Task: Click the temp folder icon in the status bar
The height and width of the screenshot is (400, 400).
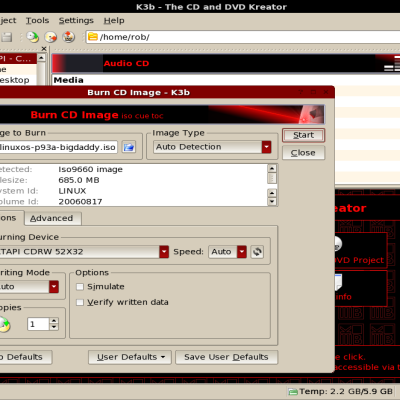Action: [293, 392]
